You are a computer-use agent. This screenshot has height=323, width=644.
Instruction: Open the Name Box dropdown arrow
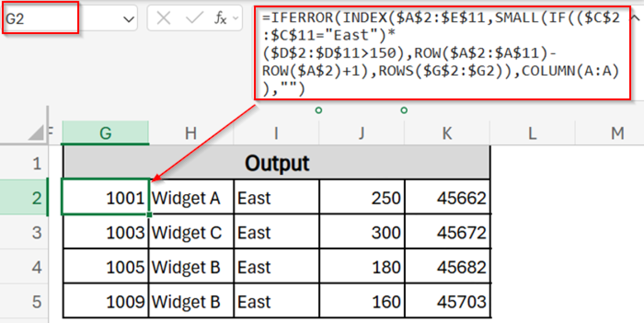coord(129,18)
